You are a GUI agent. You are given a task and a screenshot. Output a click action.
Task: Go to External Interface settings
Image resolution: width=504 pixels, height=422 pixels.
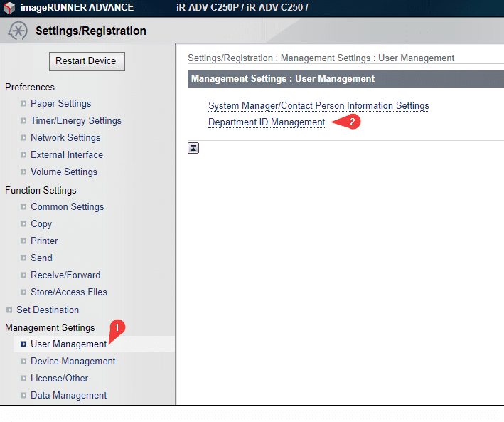click(x=67, y=155)
